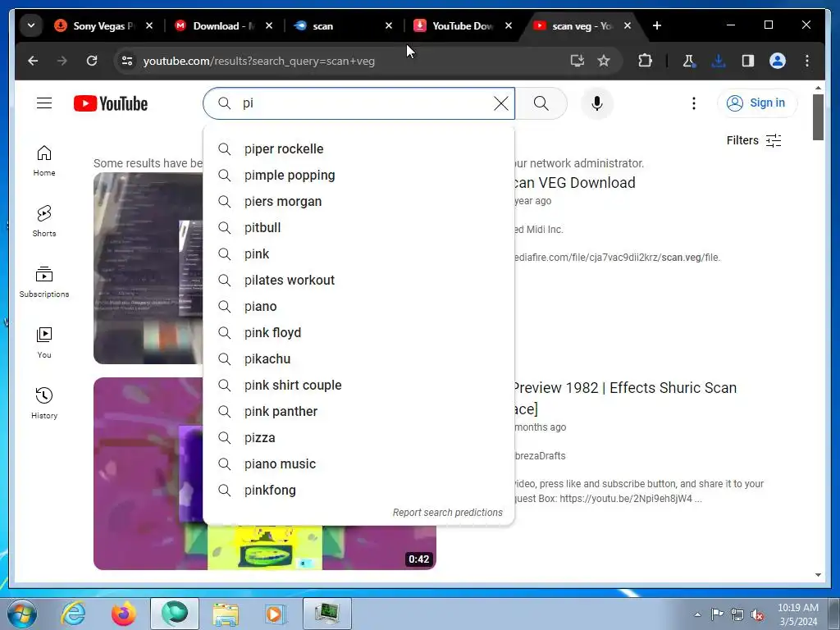840x630 pixels.
Task: Open the You section in the sidebar
Action: [44, 343]
